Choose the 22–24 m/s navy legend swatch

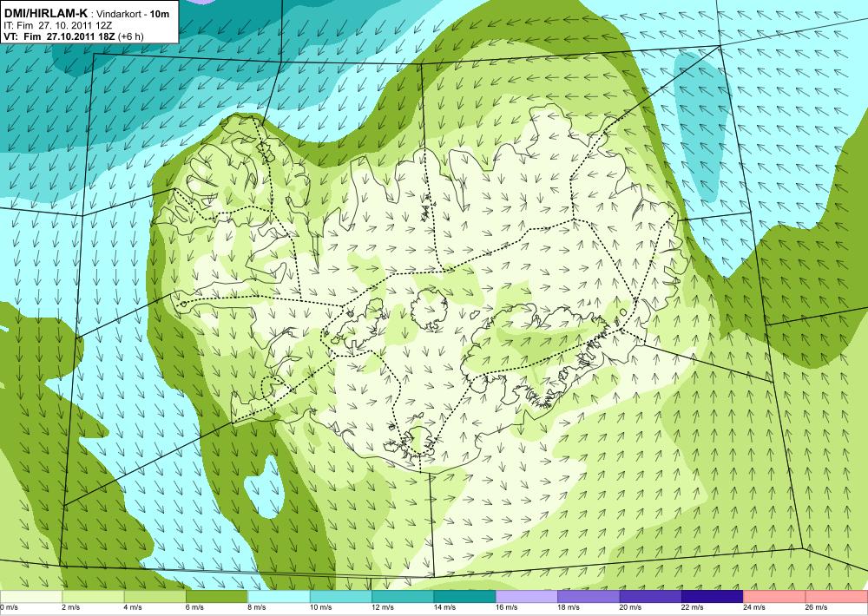click(x=713, y=597)
